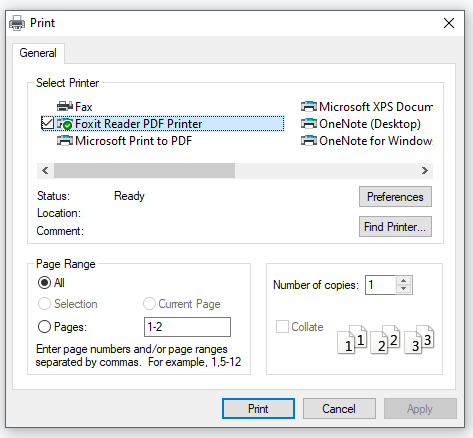Select the Pages radio button

point(44,327)
